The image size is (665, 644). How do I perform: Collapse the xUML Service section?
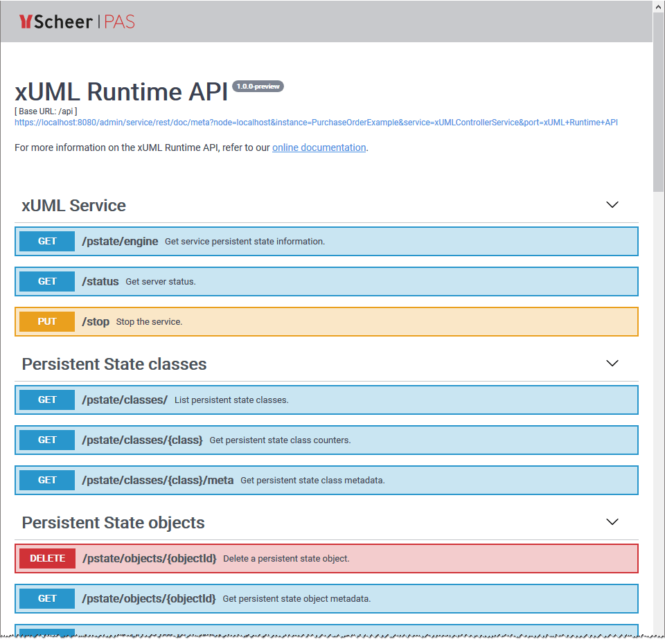click(x=612, y=205)
